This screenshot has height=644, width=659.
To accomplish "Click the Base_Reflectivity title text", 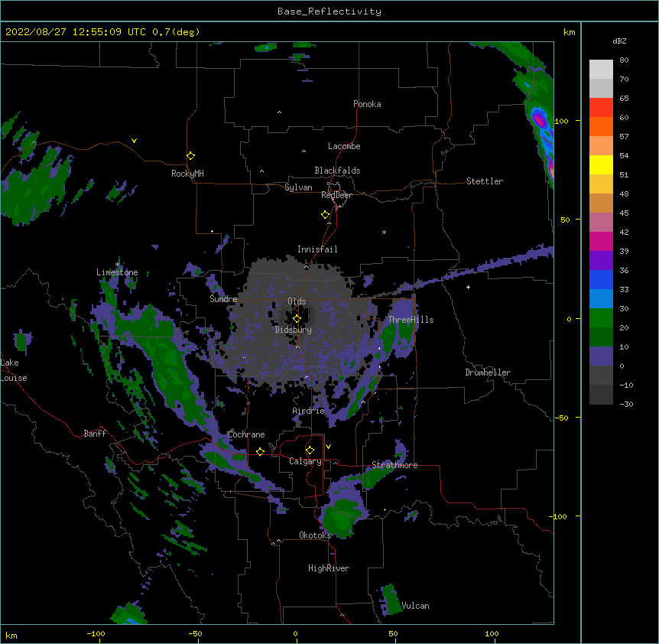I will click(329, 11).
